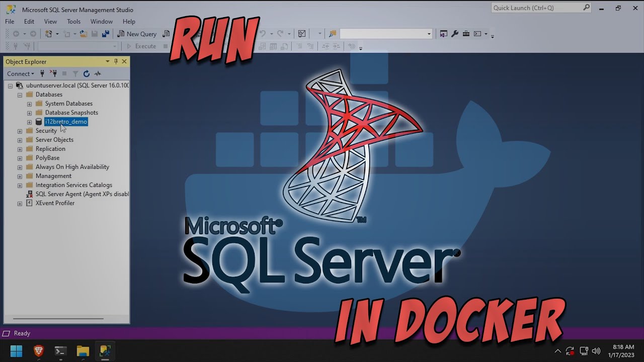Viewport: 644px width, 362px height.
Task: Open the Help menu
Action: [129, 22]
